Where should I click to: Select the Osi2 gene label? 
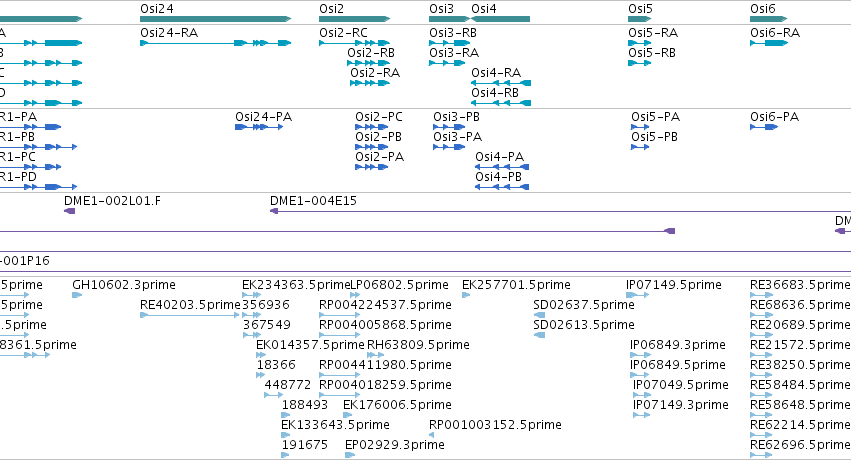pos(331,9)
